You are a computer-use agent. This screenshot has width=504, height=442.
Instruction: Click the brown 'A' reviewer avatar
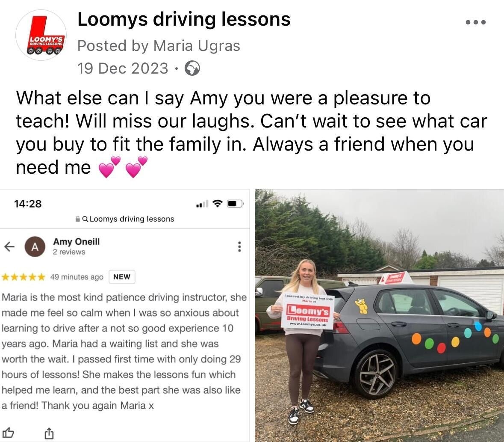tap(35, 247)
